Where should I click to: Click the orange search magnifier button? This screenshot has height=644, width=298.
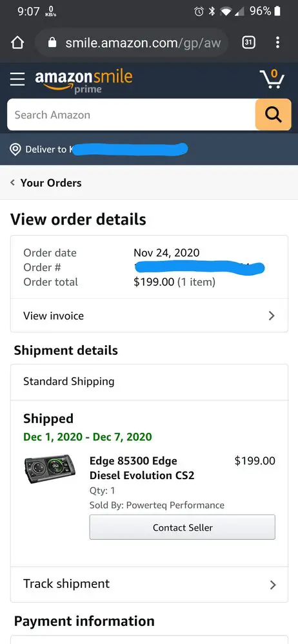pos(273,115)
